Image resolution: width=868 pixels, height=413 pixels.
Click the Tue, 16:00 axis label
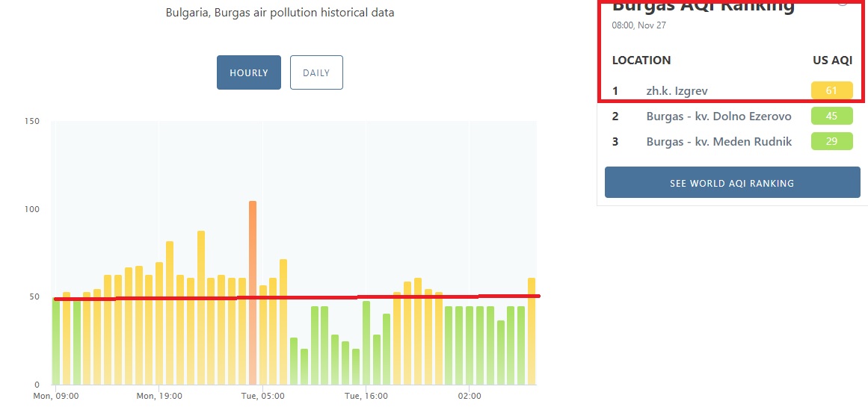(x=366, y=396)
